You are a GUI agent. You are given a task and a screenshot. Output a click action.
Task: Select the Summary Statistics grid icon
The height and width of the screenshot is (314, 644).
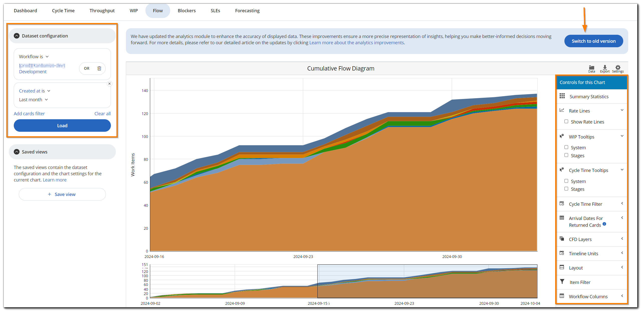pos(562,96)
